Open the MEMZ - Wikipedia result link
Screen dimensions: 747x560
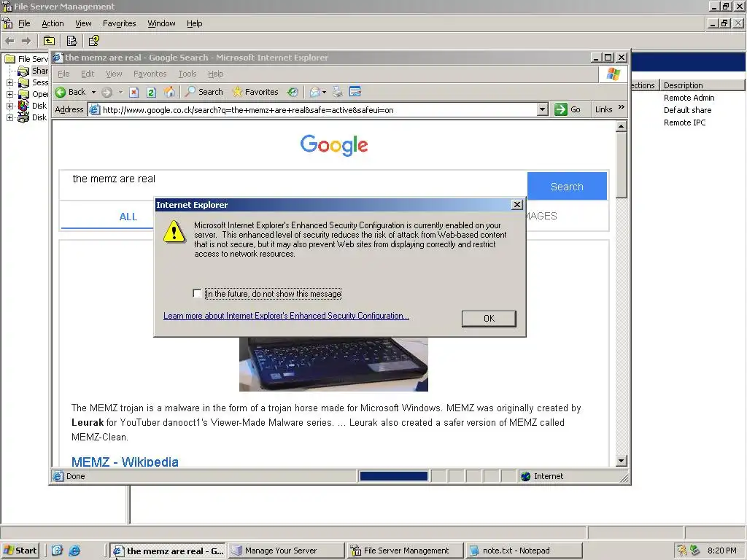(x=125, y=462)
